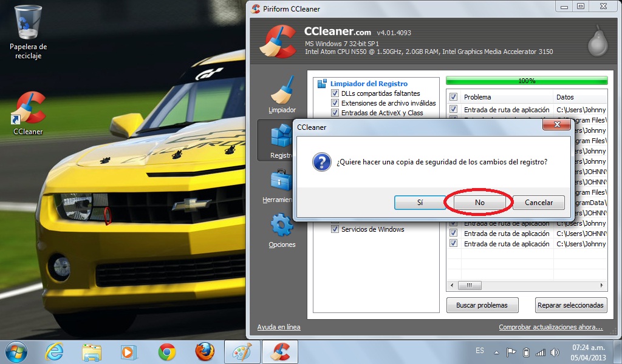Disable Extensiones de archivo inválidas
The height and width of the screenshot is (364, 622).
click(335, 103)
